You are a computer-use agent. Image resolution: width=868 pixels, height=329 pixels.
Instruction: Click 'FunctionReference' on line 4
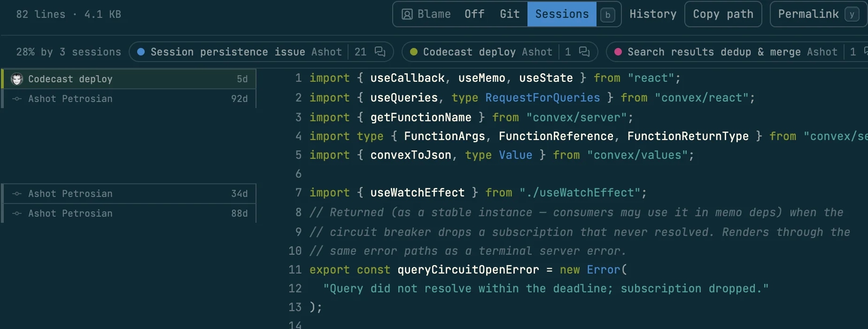pyautogui.click(x=556, y=136)
